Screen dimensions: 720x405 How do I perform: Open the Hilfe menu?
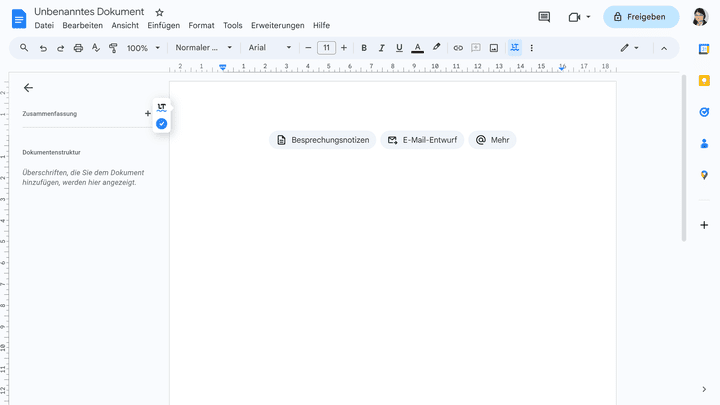[321, 25]
